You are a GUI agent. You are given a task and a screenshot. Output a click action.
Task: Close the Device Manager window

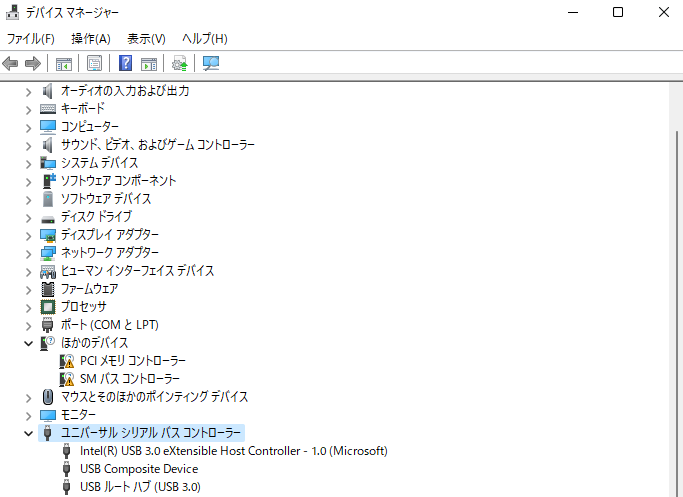tap(663, 12)
